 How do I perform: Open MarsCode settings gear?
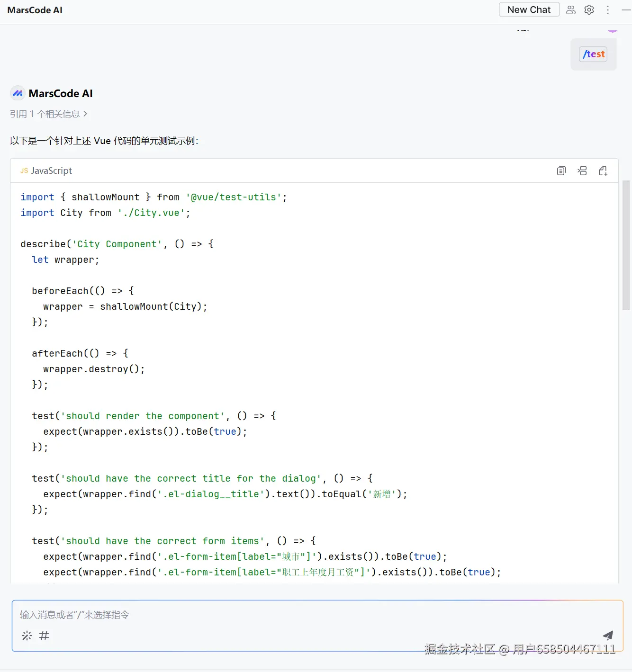pyautogui.click(x=589, y=9)
